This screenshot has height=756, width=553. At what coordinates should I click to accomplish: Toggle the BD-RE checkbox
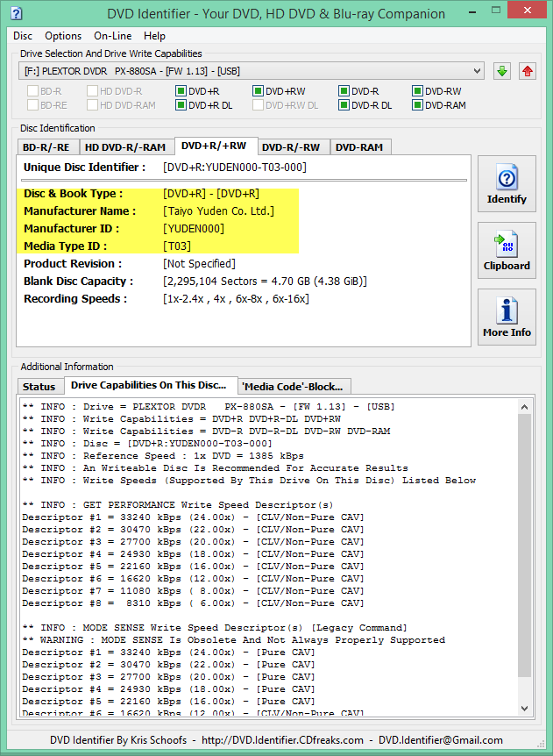[32, 104]
